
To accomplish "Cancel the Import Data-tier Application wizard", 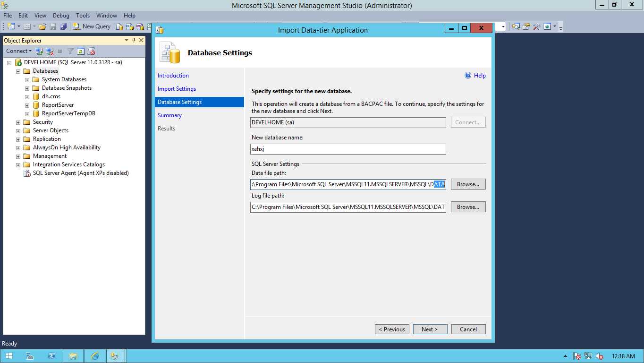I will 468,329.
